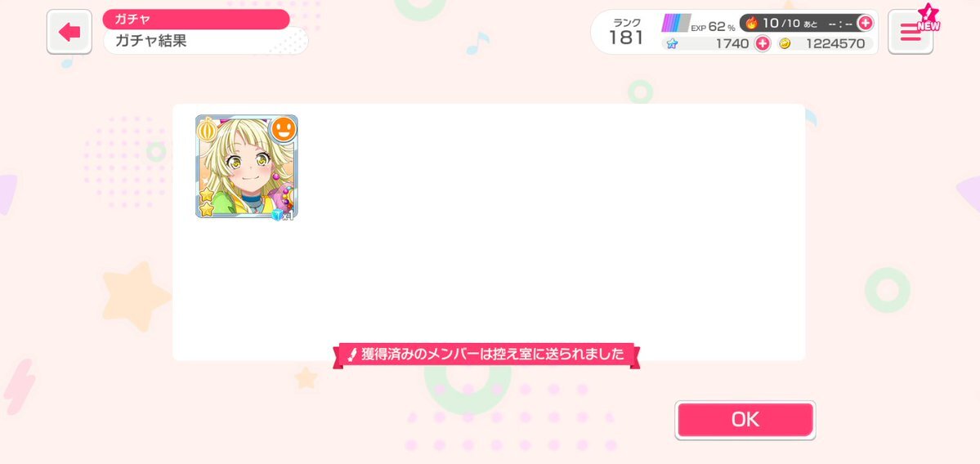
Task: Click the 1224570 coin balance
Action: point(835,44)
